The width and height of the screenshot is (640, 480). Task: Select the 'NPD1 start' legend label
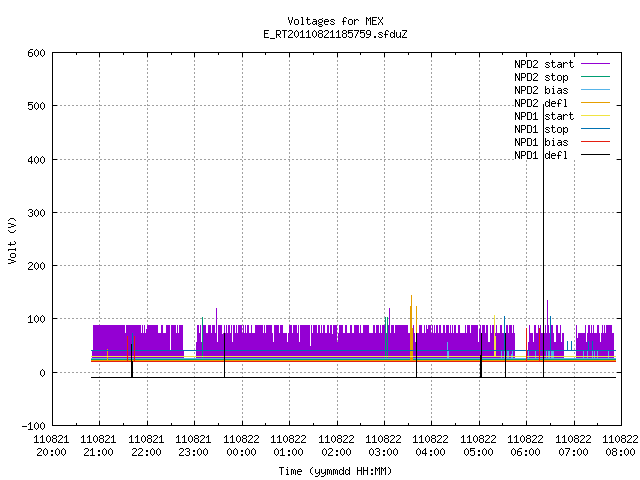point(544,116)
